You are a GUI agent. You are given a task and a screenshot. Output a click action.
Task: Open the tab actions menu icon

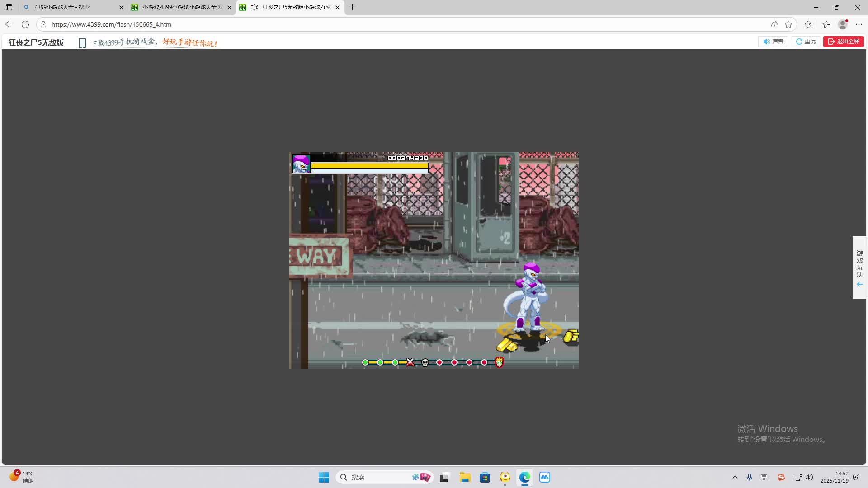point(9,7)
